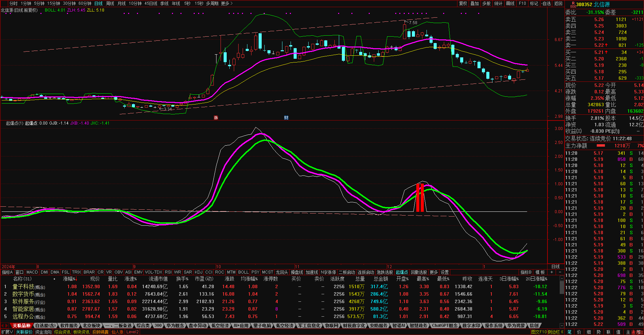This screenshot has height=335, width=644.
Task: Open 图文F10 link
Action: [x=539, y=332]
